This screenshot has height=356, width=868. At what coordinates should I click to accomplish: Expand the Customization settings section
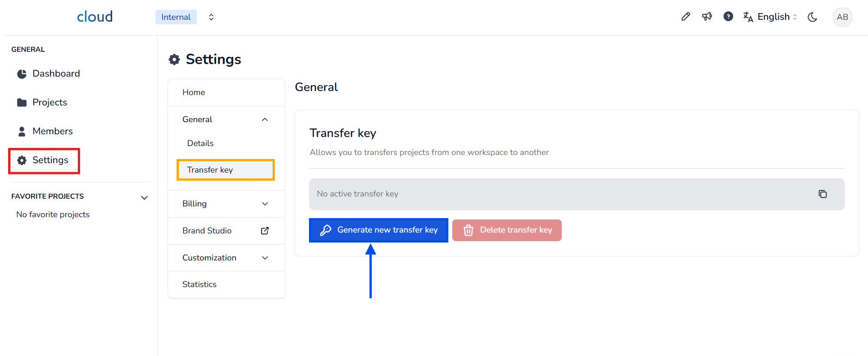265,258
